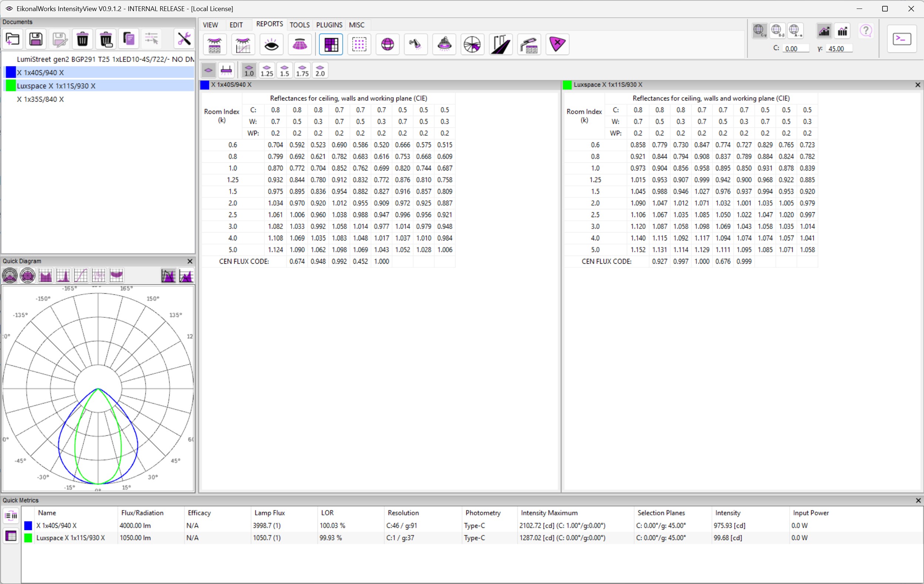Click the purple triangle with X icon
This screenshot has height=584, width=924.
pyautogui.click(x=558, y=44)
